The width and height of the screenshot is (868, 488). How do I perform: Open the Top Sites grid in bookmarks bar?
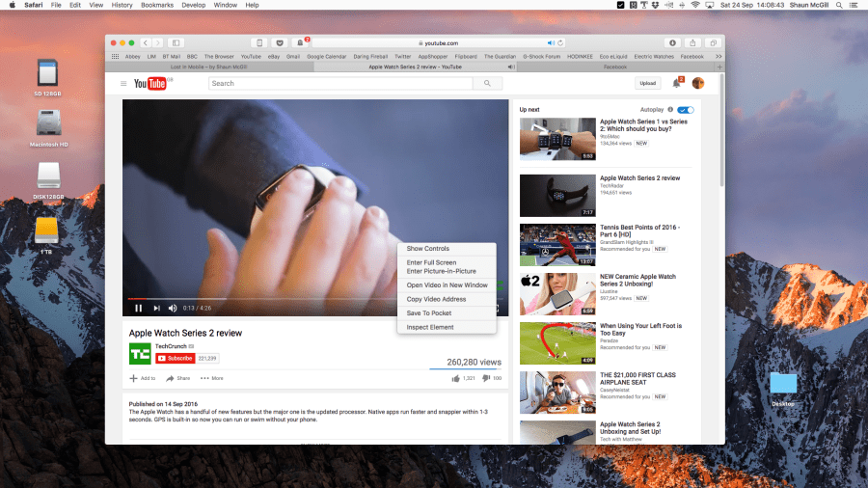click(x=115, y=57)
